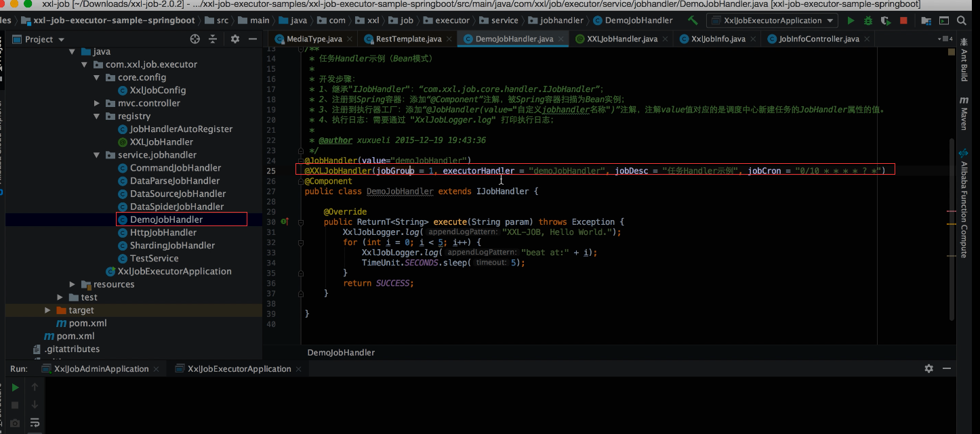Image resolution: width=980 pixels, height=434 pixels.
Task: Open Search Everywhere magnifier icon
Action: tap(962, 21)
